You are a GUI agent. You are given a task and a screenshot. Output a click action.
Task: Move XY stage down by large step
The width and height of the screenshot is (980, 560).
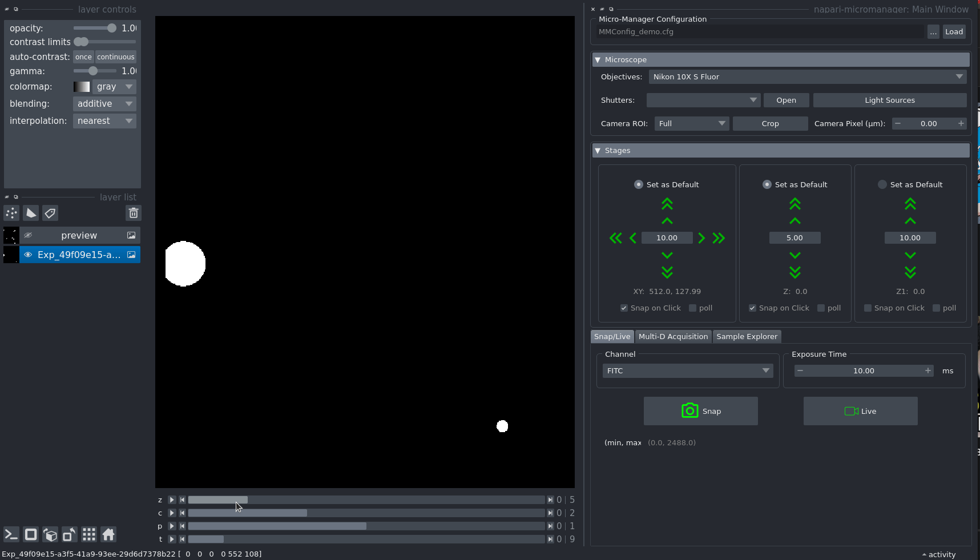click(667, 272)
